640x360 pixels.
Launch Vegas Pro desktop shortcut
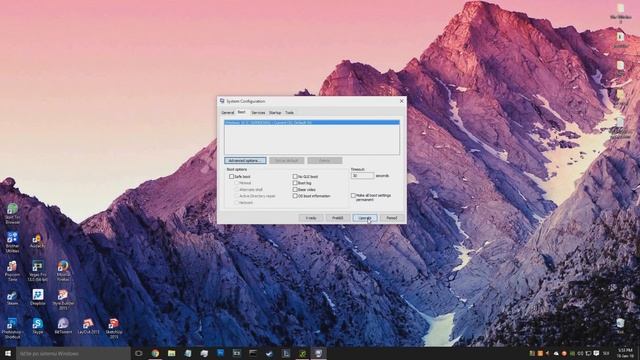pyautogui.click(x=38, y=270)
